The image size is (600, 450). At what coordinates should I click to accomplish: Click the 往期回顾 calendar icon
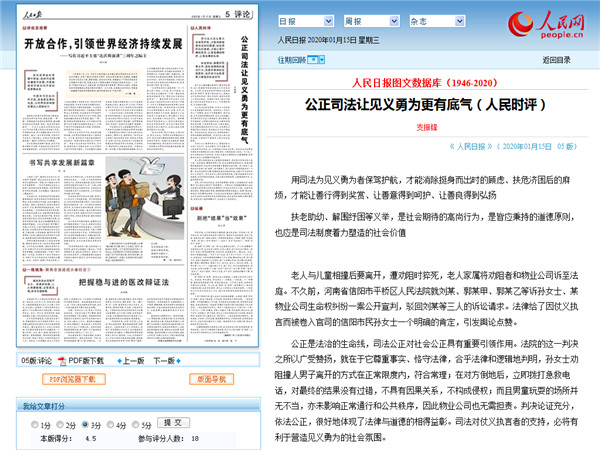click(313, 60)
